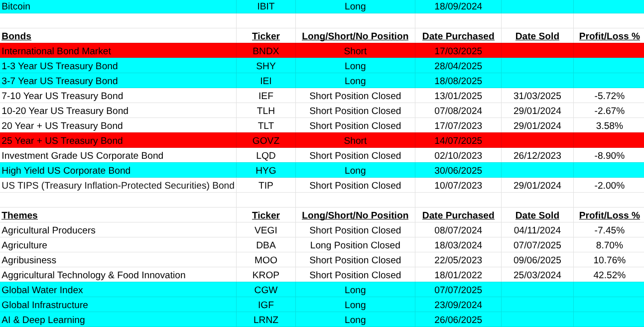Click the BNDX ticker cell
The height and width of the screenshot is (327, 644).
click(265, 51)
